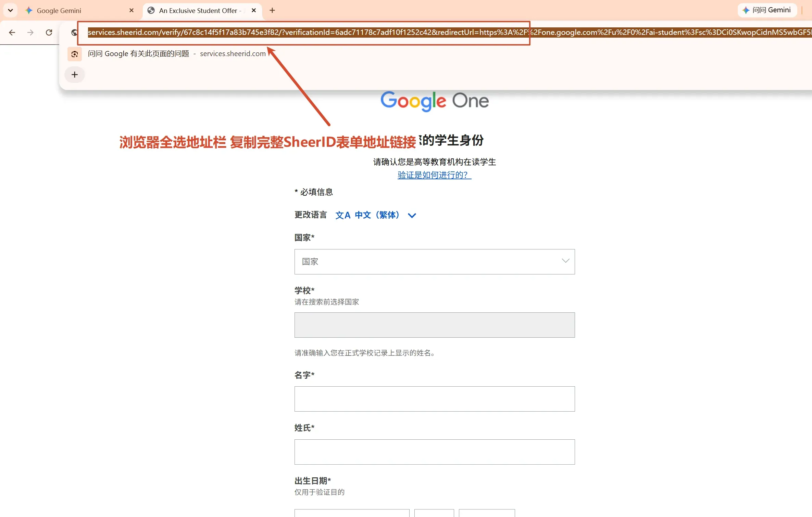Go forward to next page
The height and width of the screenshot is (517, 812).
coord(30,33)
